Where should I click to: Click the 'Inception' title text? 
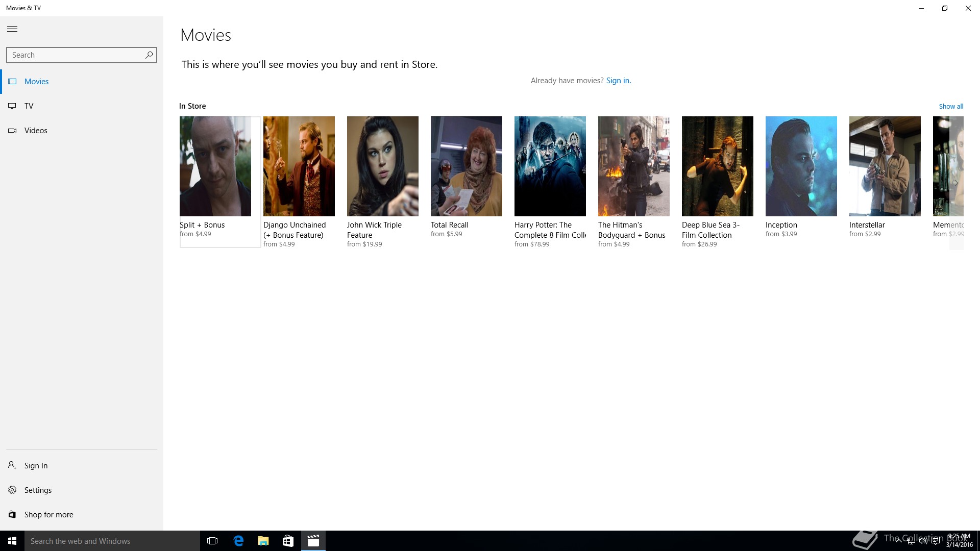coord(781,225)
